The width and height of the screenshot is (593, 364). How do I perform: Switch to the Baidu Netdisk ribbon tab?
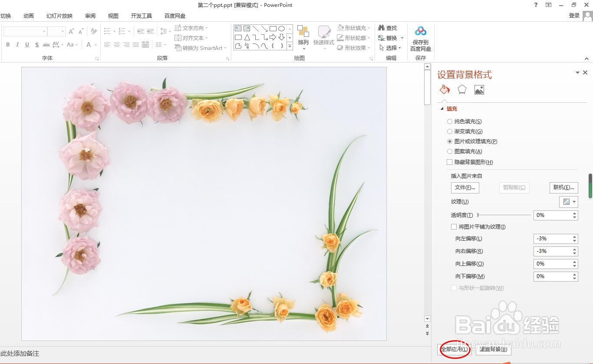[x=175, y=16]
